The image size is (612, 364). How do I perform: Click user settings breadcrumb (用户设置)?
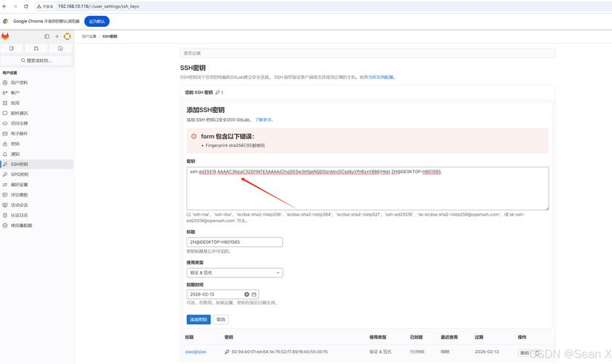[x=89, y=36]
